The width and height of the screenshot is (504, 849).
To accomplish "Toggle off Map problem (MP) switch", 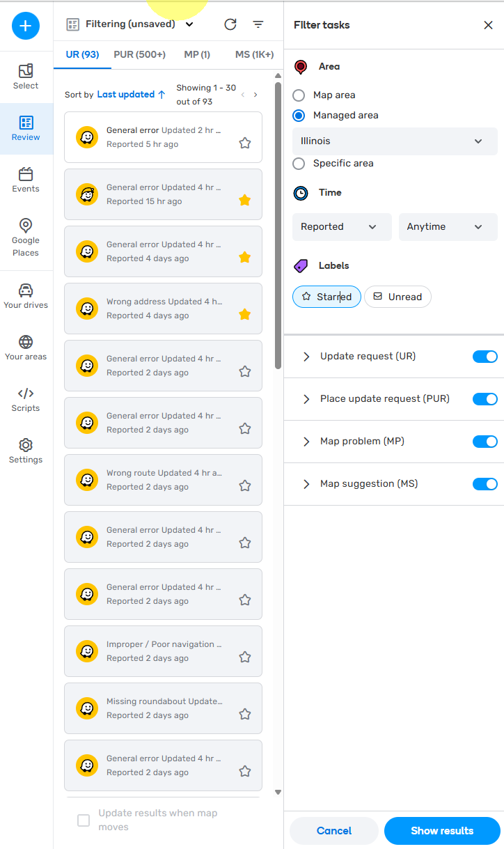I will click(x=485, y=441).
